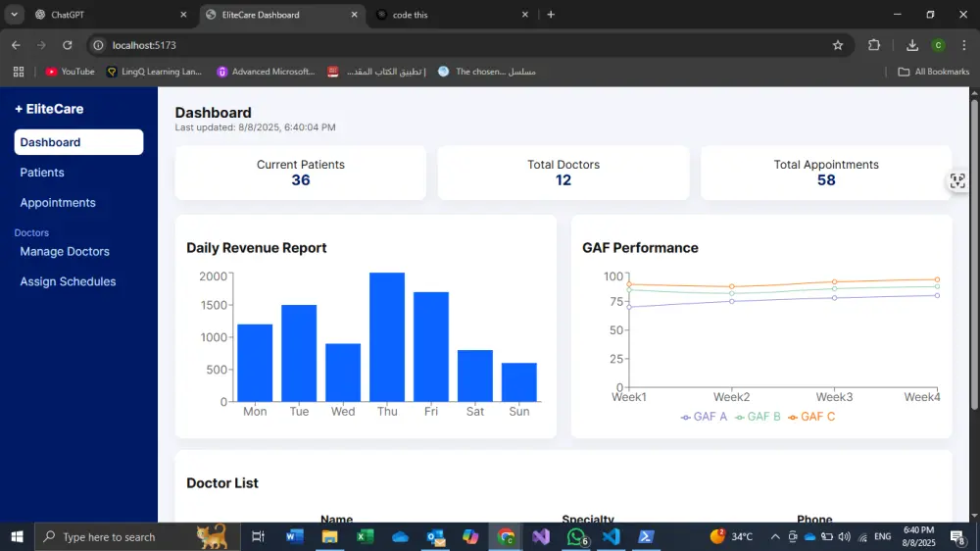Click the Fri revenue bar

(x=431, y=346)
